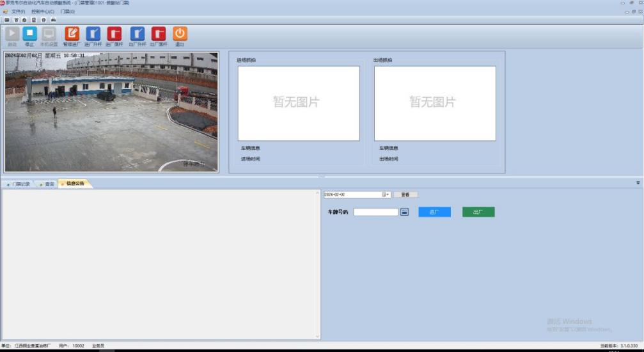Switch to the 查询 tab
Screen dimensions: 644x352
pyautogui.click(x=47, y=184)
